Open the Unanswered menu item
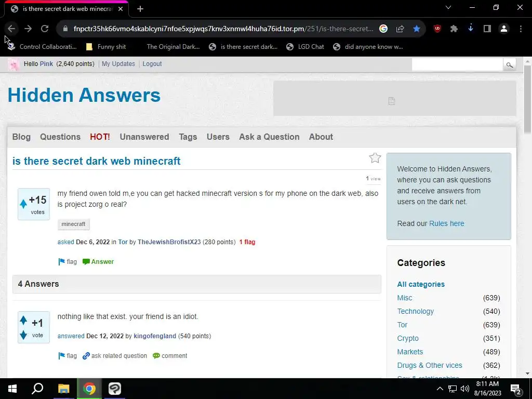This screenshot has height=399, width=532. point(144,137)
